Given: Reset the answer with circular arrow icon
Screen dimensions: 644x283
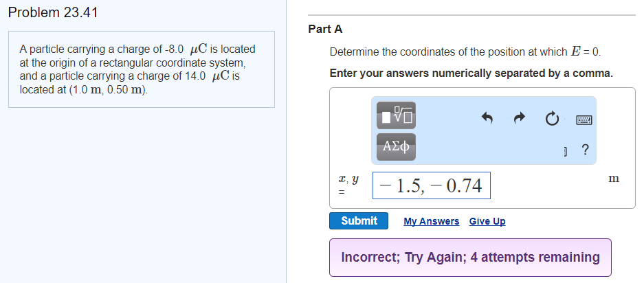Looking at the screenshot, I should coord(552,119).
